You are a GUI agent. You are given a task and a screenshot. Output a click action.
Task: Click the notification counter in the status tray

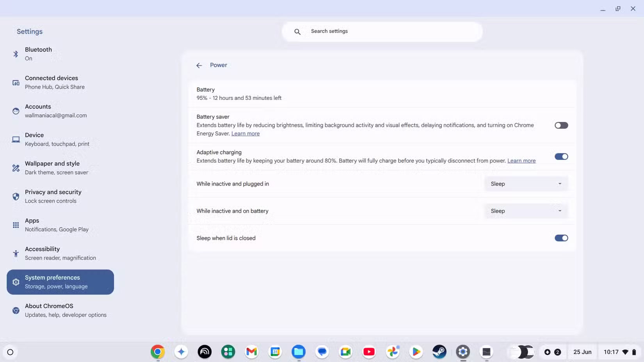557,351
